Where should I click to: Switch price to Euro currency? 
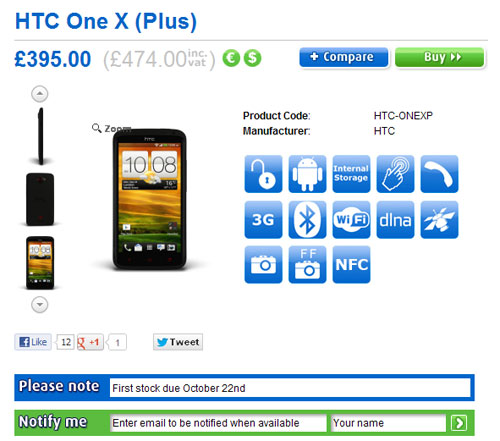(x=231, y=58)
